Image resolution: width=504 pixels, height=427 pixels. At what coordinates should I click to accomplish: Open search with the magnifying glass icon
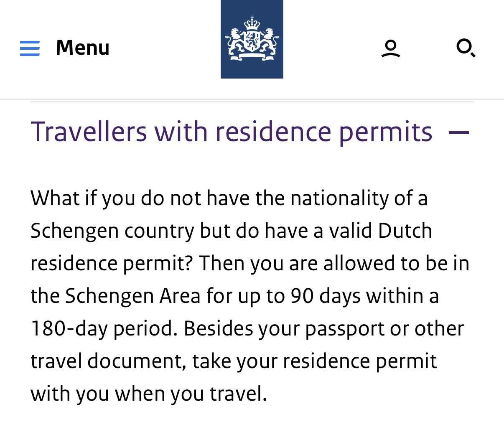[x=466, y=48]
